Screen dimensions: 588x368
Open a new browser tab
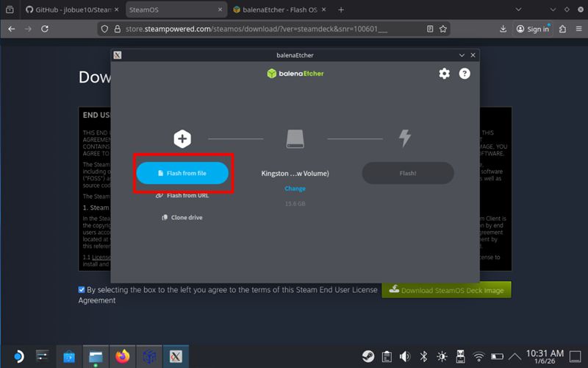pyautogui.click(x=341, y=10)
